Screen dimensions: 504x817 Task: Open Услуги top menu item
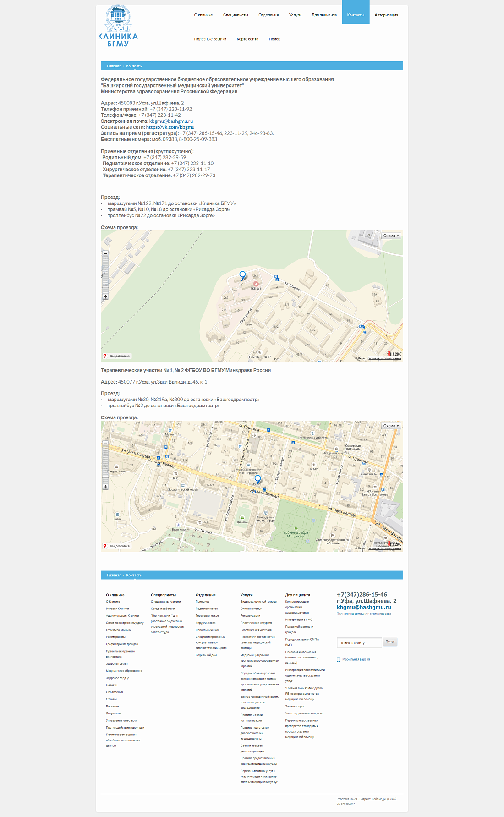pyautogui.click(x=295, y=15)
